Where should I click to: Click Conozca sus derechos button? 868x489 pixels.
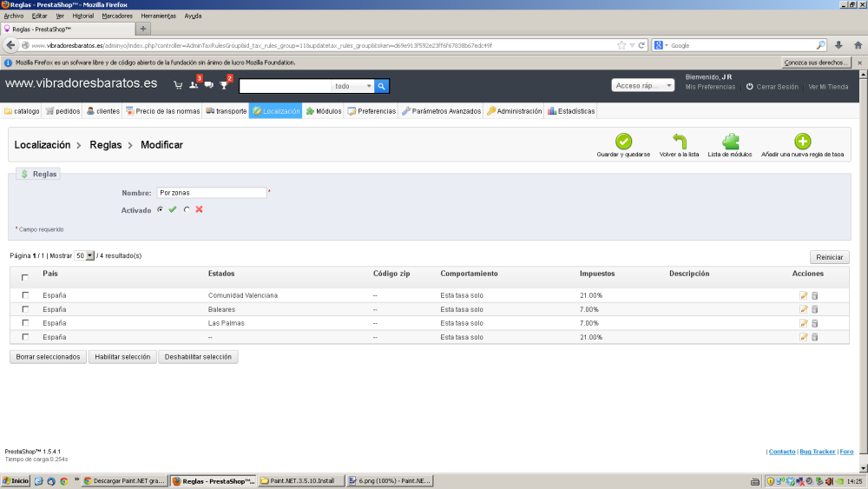coord(815,63)
